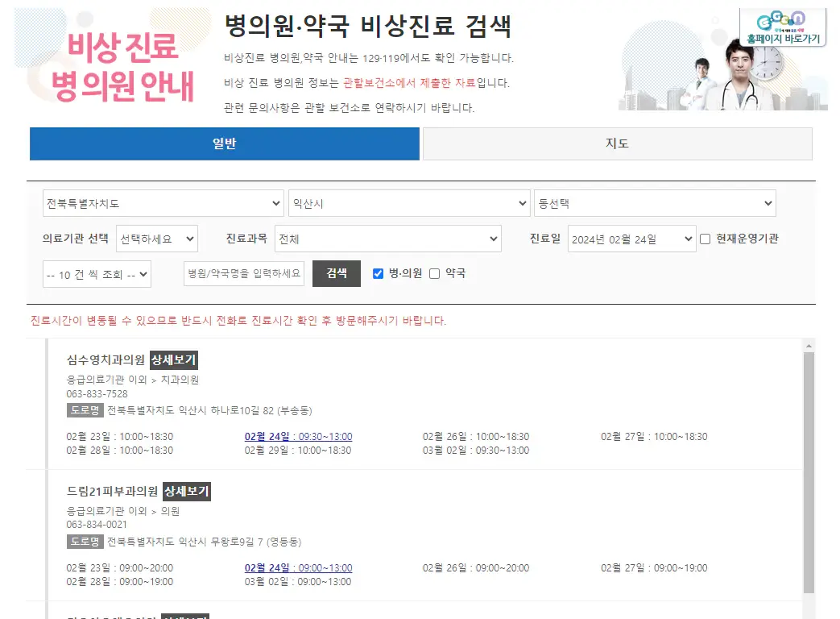840x619 pixels.
Task: Select the 일반 tab
Action: pos(225,143)
